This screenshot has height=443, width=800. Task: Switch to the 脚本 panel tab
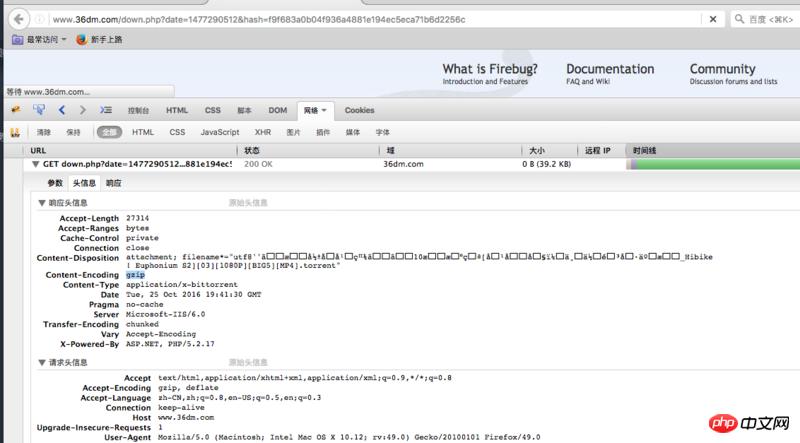click(x=244, y=110)
